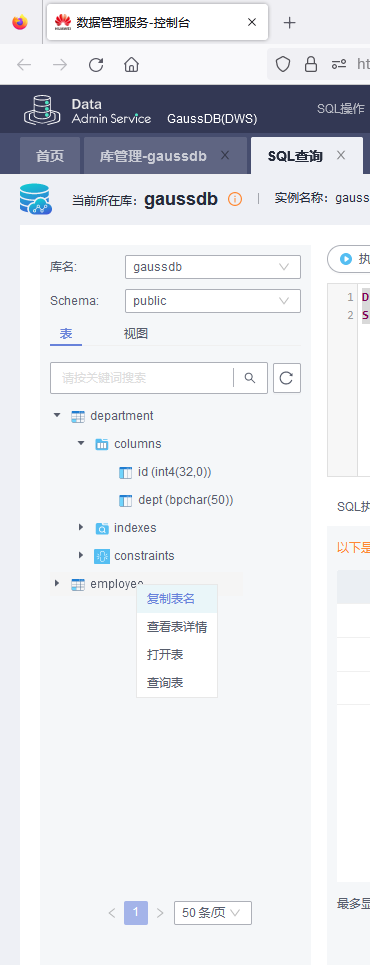Viewport: 370px width, 965px height.
Task: Click the info icon next to gaussdb
Action: click(x=235, y=199)
